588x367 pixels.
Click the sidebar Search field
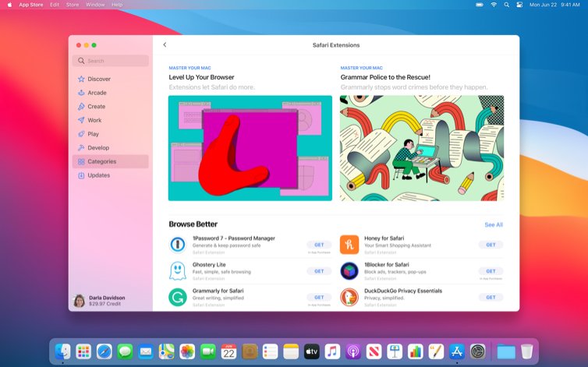tap(111, 61)
